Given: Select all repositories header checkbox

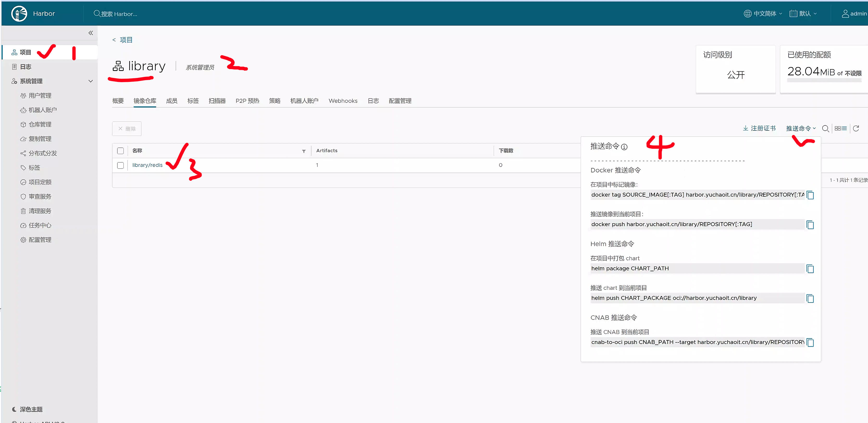Looking at the screenshot, I should (x=120, y=151).
